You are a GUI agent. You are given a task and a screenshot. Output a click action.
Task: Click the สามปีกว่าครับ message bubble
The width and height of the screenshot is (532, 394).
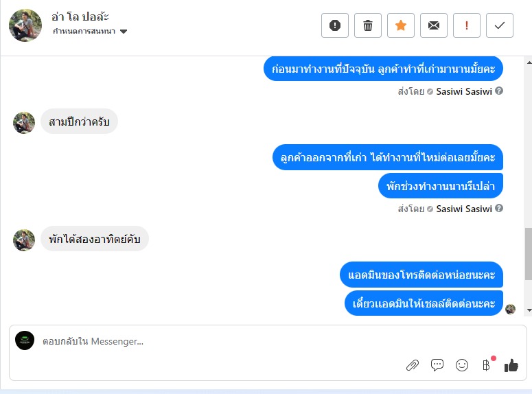coord(79,121)
